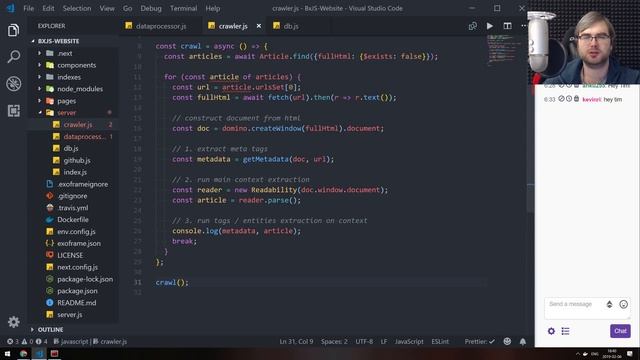The width and height of the screenshot is (640, 360).
Task: Open the Help menu
Action: [x=213, y=8]
